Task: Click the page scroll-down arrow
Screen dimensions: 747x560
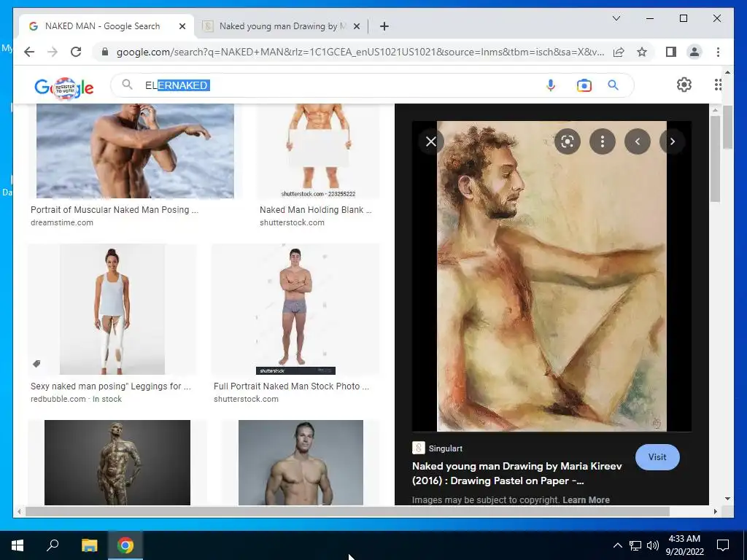Action: [x=727, y=499]
